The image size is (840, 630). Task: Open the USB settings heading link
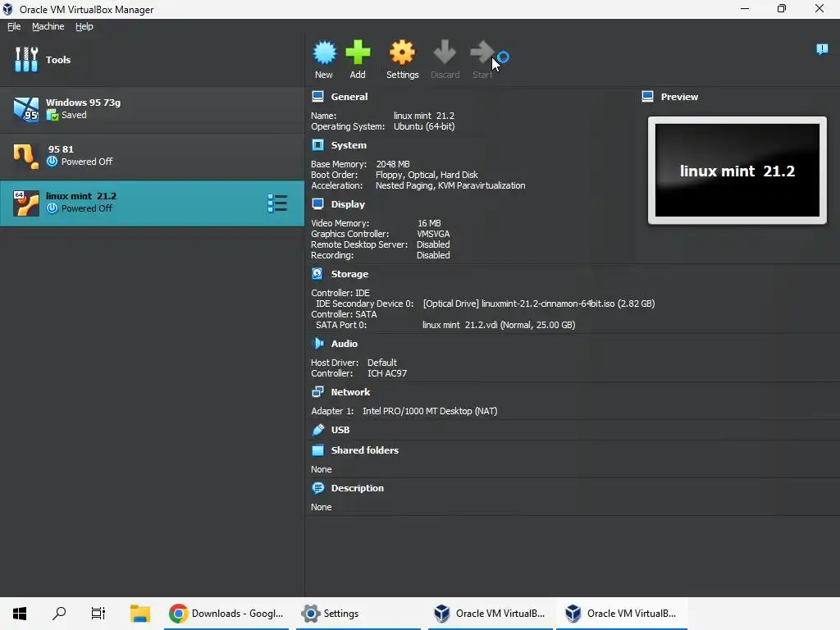[x=340, y=430]
